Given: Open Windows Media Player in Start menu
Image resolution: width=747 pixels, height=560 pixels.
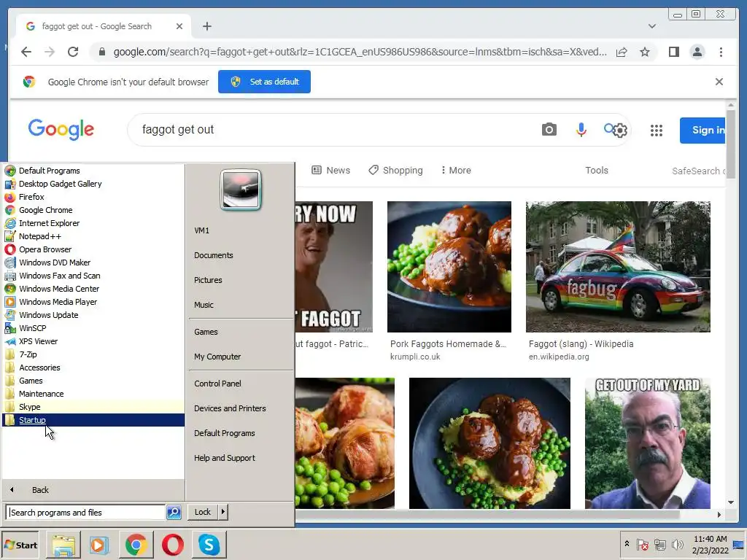Looking at the screenshot, I should (94, 302).
